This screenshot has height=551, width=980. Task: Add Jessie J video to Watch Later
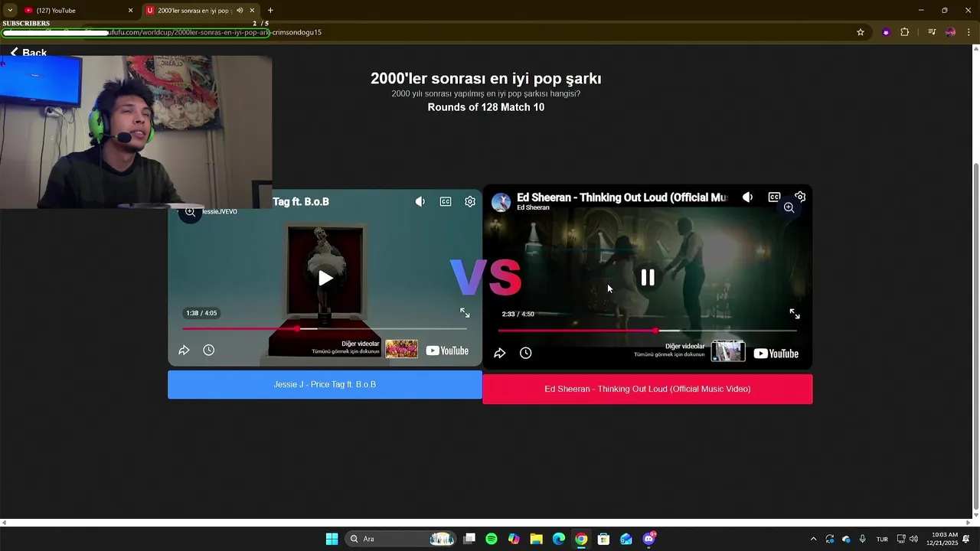(x=208, y=350)
